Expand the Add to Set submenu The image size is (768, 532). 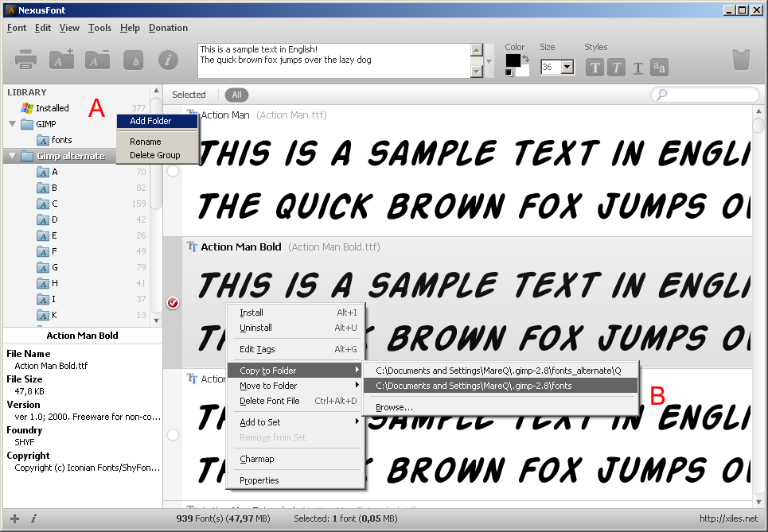[294, 422]
